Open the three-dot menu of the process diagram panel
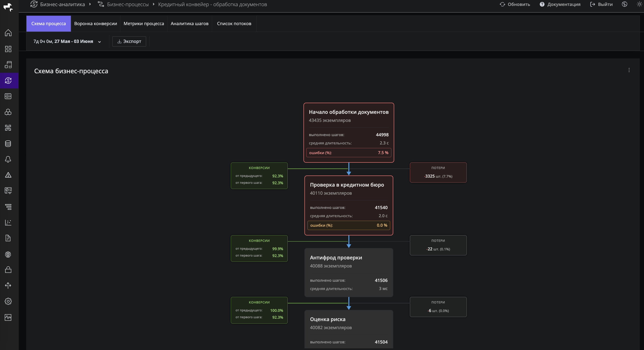The image size is (644, 350). 629,70
